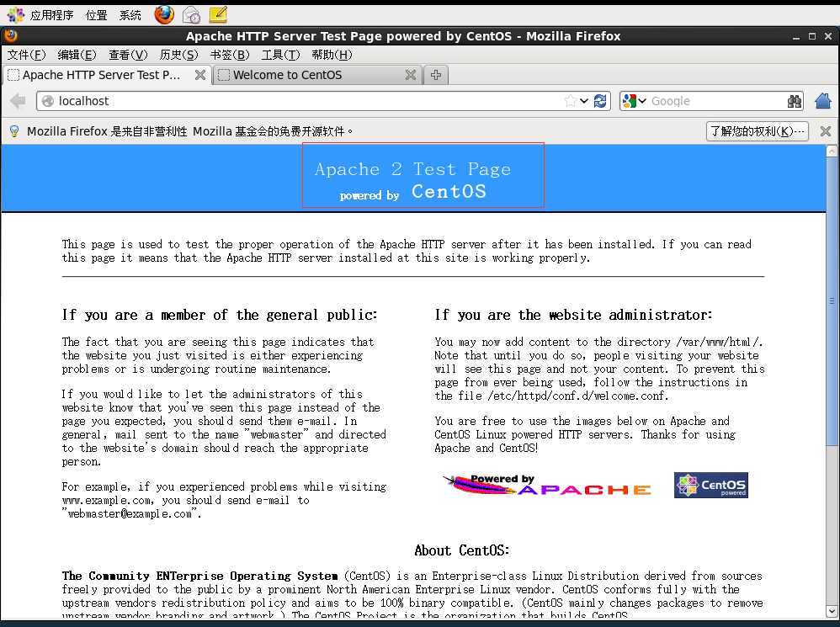Open the 文件(F) menu
Image resolution: width=840 pixels, height=627 pixels.
point(26,55)
